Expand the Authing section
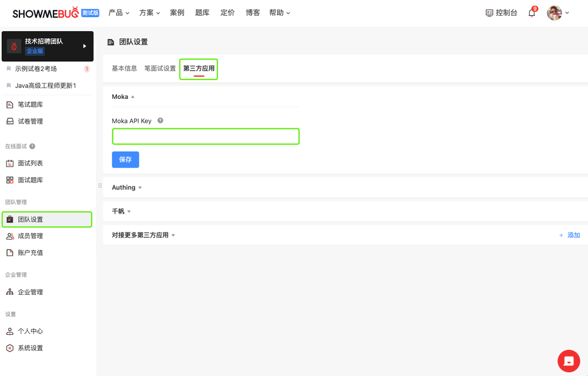The height and width of the screenshot is (376, 588). point(127,188)
